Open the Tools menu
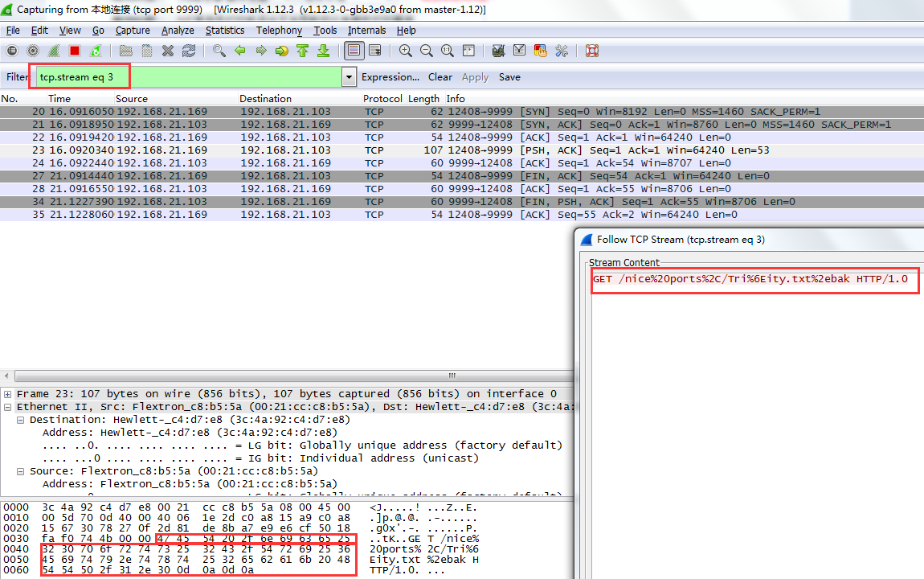 325,31
